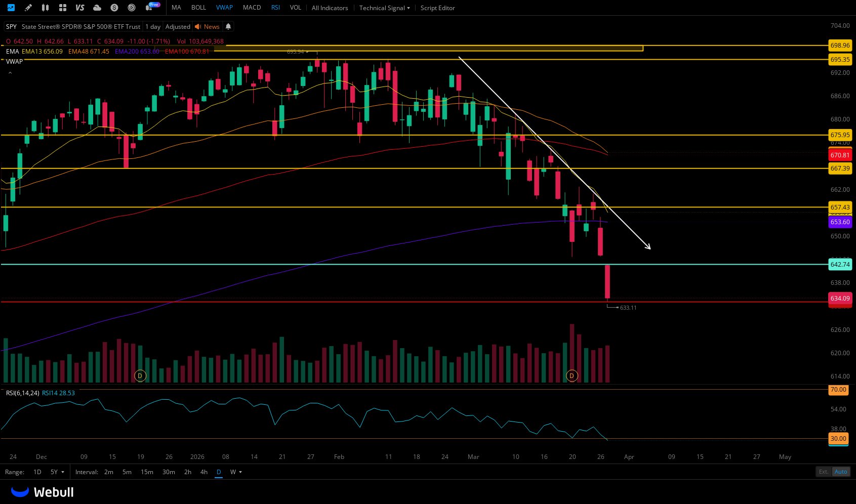856x504 pixels.
Task: Click the 657.43 yellow price label
Action: [840, 207]
